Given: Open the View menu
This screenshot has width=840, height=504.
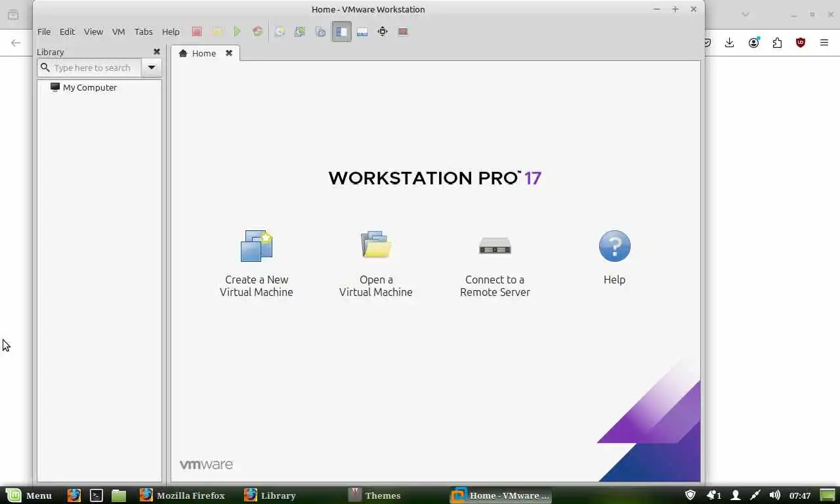Looking at the screenshot, I should tap(93, 31).
